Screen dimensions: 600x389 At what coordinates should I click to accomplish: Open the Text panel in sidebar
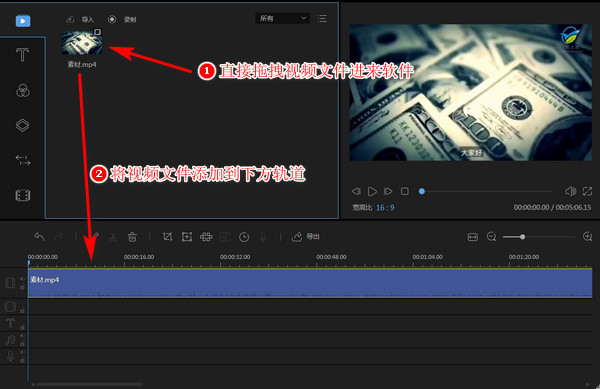(22, 55)
